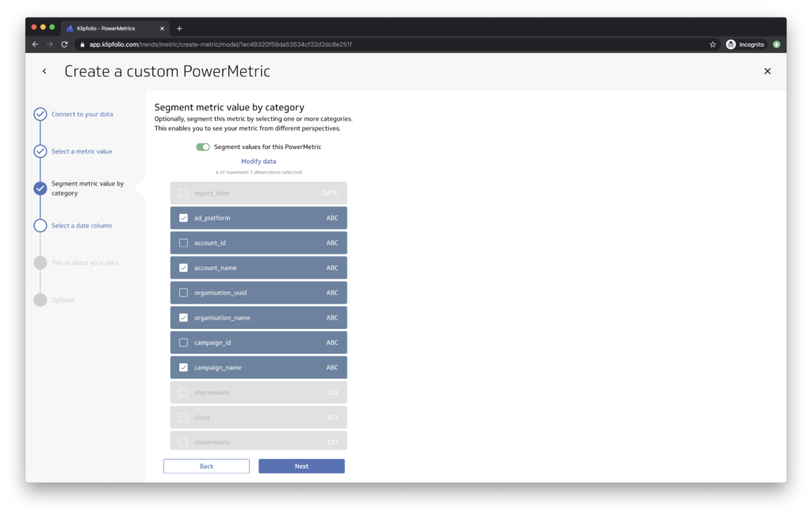Bookmark this page with the star icon

[x=713, y=44]
